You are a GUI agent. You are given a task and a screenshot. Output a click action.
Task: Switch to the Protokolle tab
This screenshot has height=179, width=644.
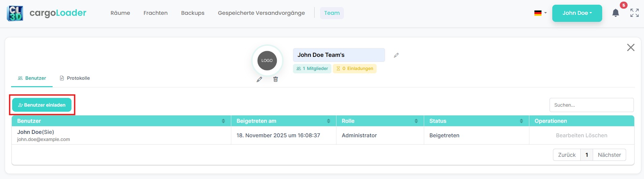click(75, 78)
